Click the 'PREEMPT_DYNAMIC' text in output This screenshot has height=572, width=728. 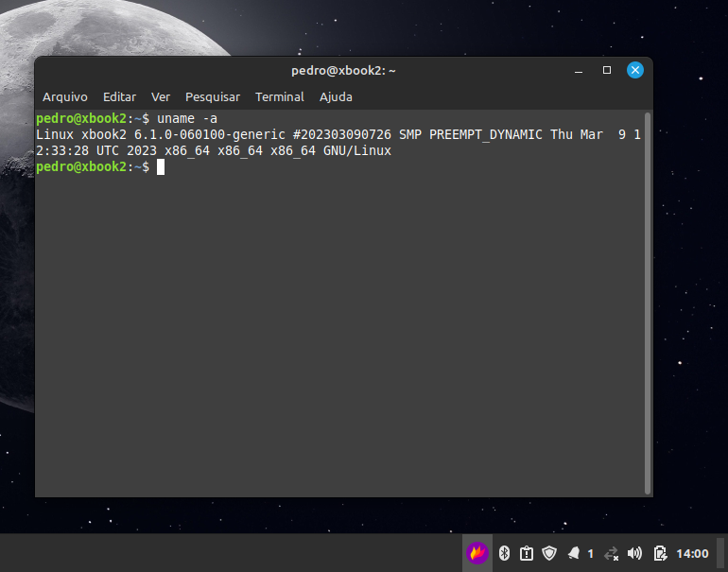[x=486, y=134]
